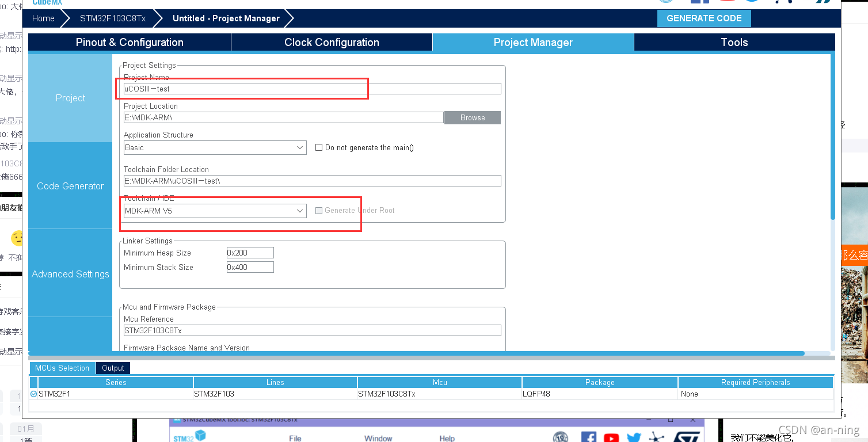
Task: Close the background STM32CubeMX window
Action: [x=692, y=420]
